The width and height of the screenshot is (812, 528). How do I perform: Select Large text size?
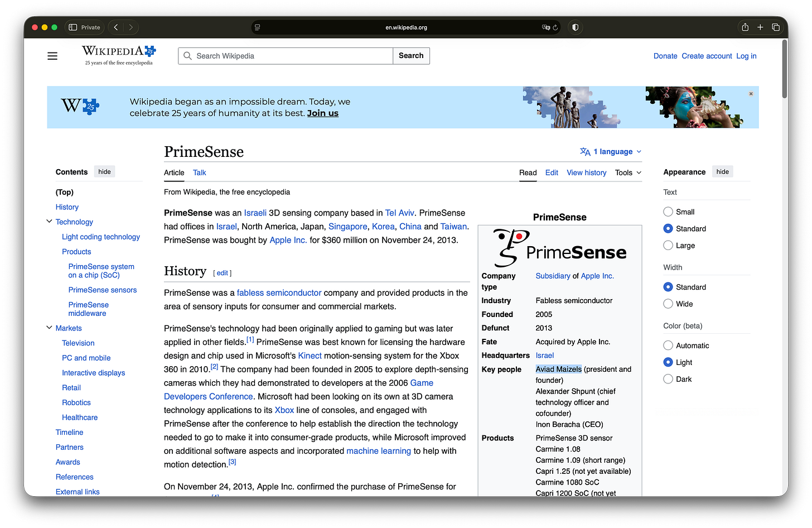pos(668,246)
